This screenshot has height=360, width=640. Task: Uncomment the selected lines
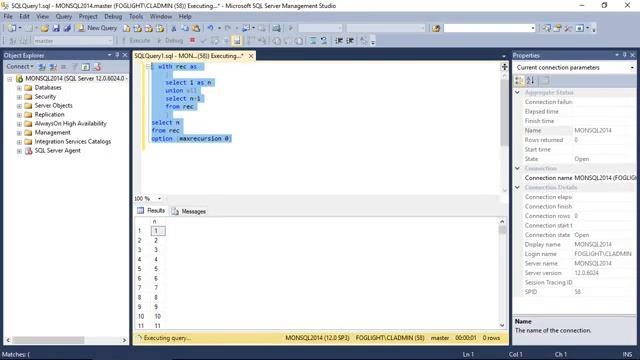coord(324,40)
